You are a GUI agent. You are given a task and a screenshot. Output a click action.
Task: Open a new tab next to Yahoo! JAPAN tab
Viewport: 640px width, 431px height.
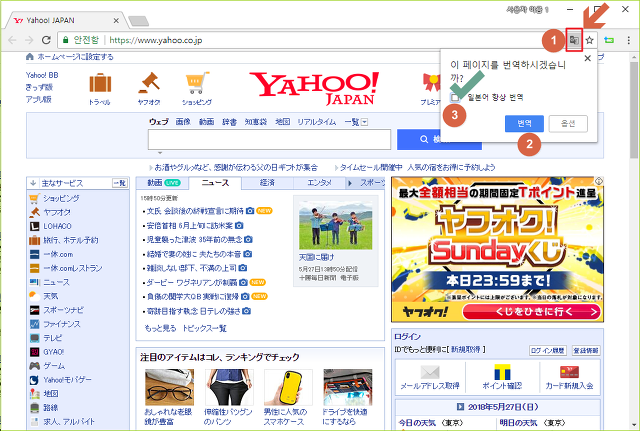(x=138, y=21)
